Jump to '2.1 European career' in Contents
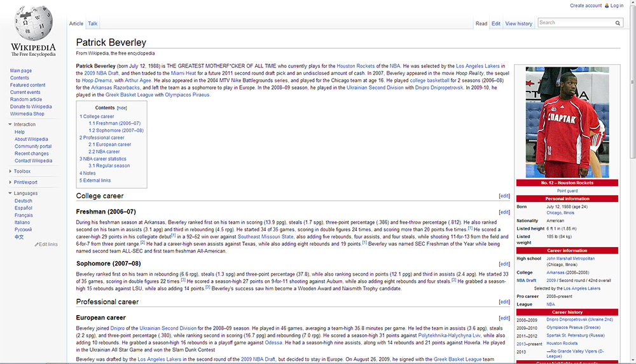This screenshot has height=364, width=636. click(x=110, y=144)
